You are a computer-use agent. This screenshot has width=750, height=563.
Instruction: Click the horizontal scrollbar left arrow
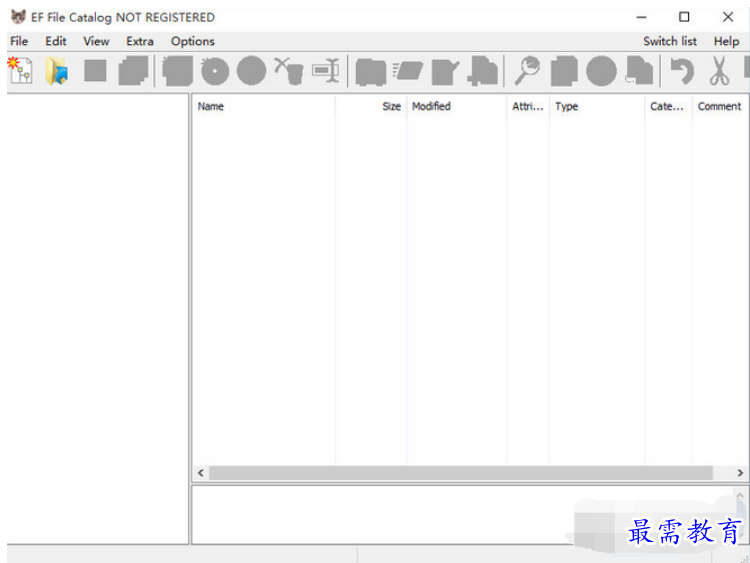pos(201,473)
